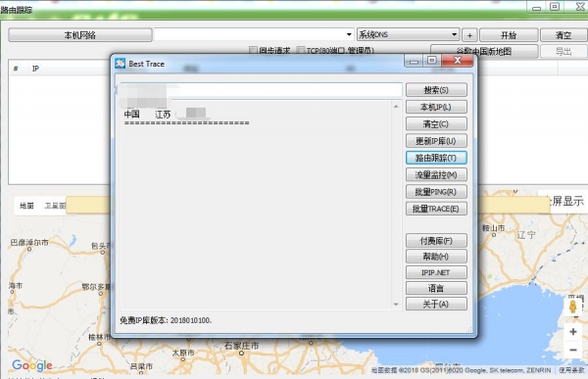588x379 pixels.
Task: Maximize the 路由跟踪 window
Action: pyautogui.click(x=555, y=7)
